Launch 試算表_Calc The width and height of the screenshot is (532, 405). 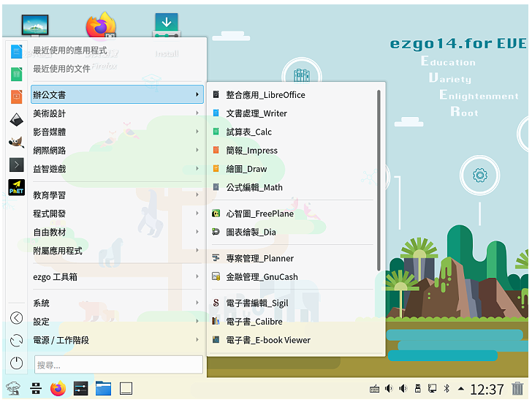coord(292,132)
